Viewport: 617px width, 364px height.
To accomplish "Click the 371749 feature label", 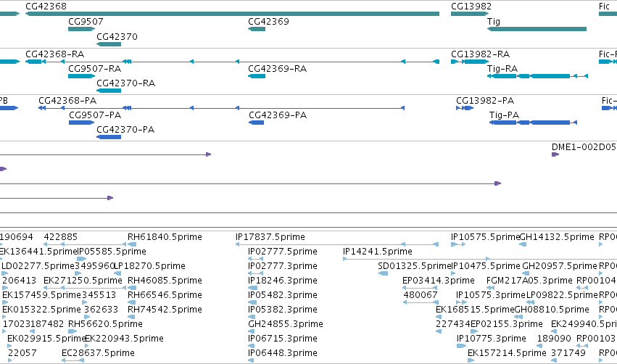I will [x=568, y=353].
